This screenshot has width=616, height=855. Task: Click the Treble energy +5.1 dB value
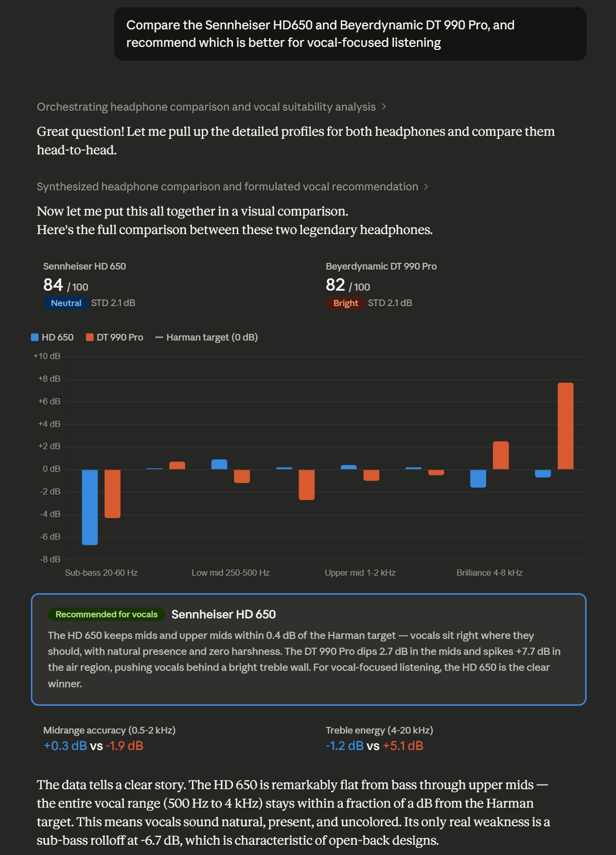coord(403,745)
